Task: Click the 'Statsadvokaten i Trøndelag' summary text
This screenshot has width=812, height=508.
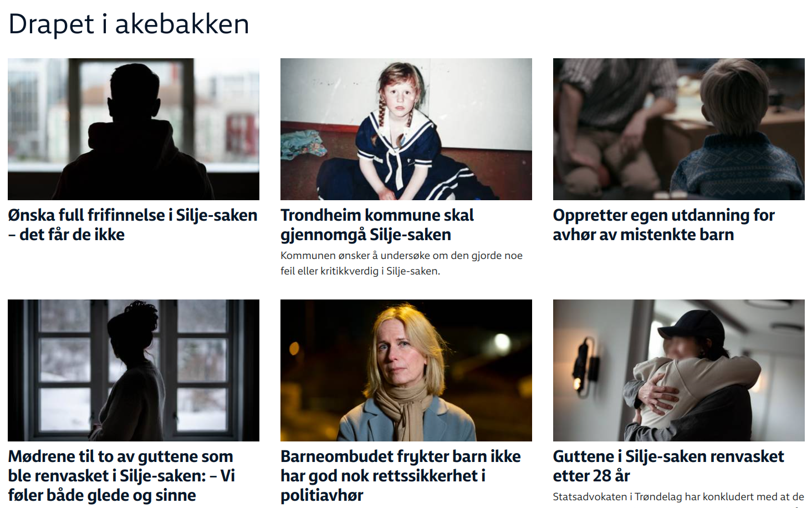Action: coord(678,497)
